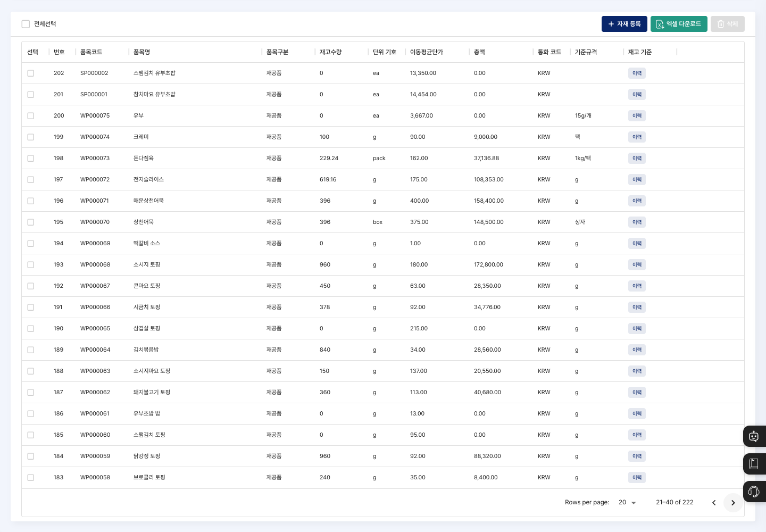766x532 pixels.
Task: Click the 엑셀 다운로드 button
Action: [679, 24]
